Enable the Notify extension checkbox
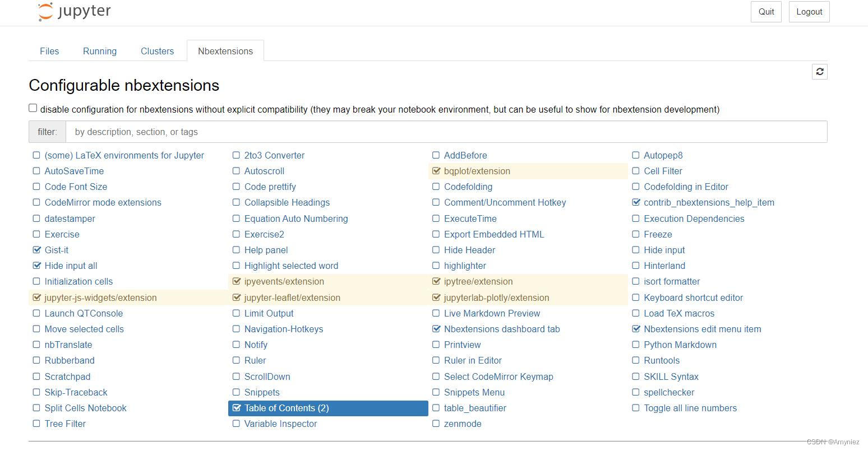 click(236, 345)
